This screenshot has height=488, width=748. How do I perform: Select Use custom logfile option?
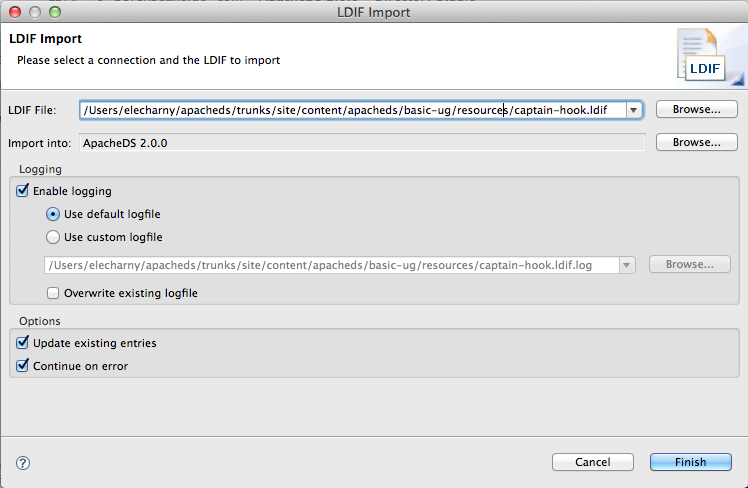click(x=53, y=237)
